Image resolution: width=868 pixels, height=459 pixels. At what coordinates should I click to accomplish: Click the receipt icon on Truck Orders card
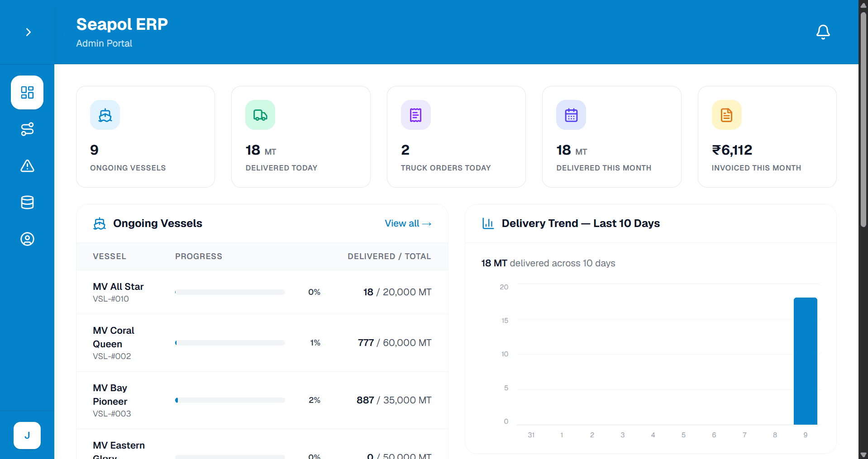coord(415,115)
